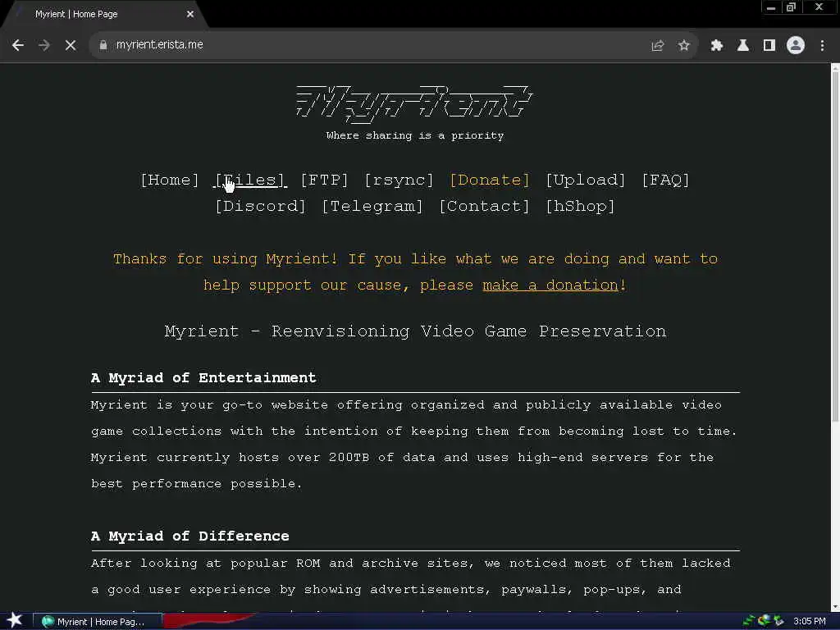Click the middle system tray icon
Screen dimensions: 840x630
click(x=764, y=622)
